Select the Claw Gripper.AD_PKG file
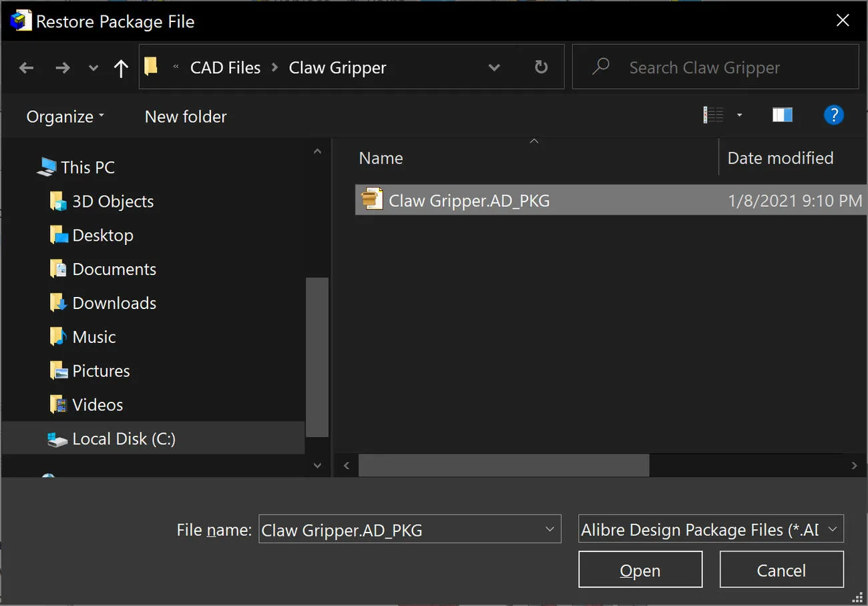The width and height of the screenshot is (868, 606). pos(611,200)
